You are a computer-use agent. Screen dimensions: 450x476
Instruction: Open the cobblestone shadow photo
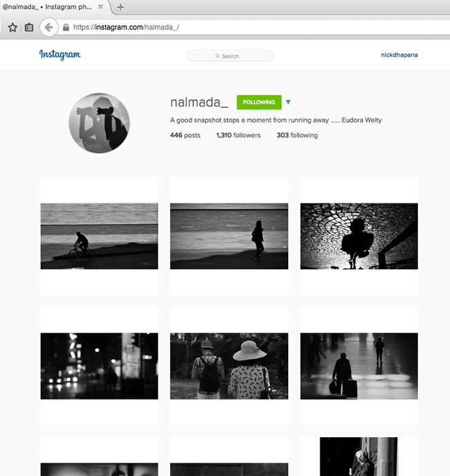coord(359,236)
